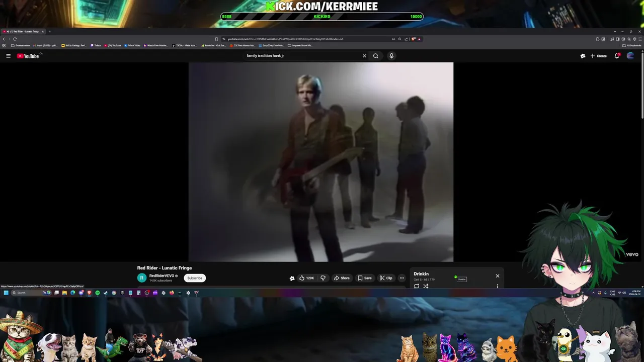Image resolution: width=644 pixels, height=362 pixels.
Task: Open TikTok bookmark
Action: pyautogui.click(x=184, y=45)
